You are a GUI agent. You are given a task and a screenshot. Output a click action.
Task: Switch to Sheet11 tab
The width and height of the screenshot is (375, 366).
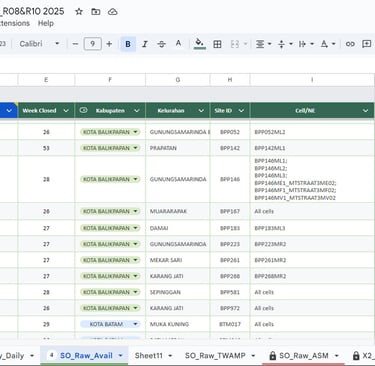(x=148, y=356)
